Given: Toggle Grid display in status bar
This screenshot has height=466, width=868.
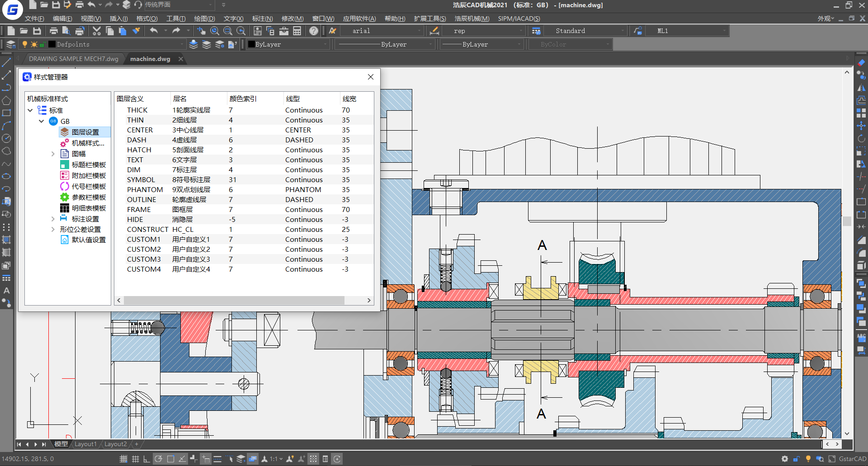Looking at the screenshot, I should coord(135,459).
